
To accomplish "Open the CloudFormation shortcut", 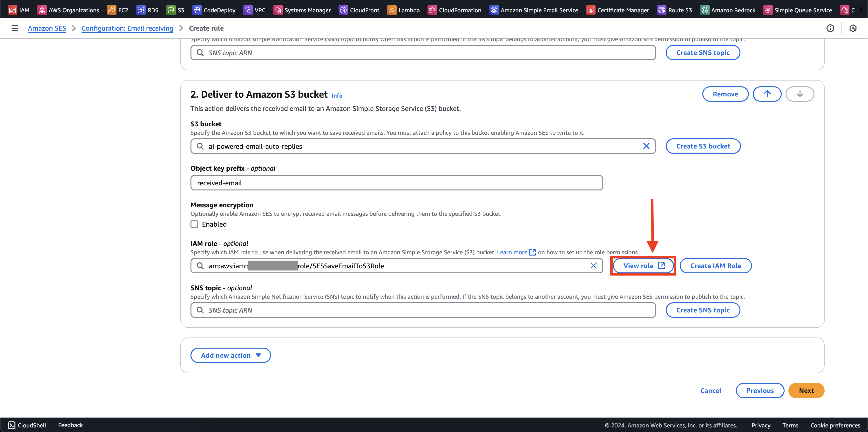I will [454, 10].
